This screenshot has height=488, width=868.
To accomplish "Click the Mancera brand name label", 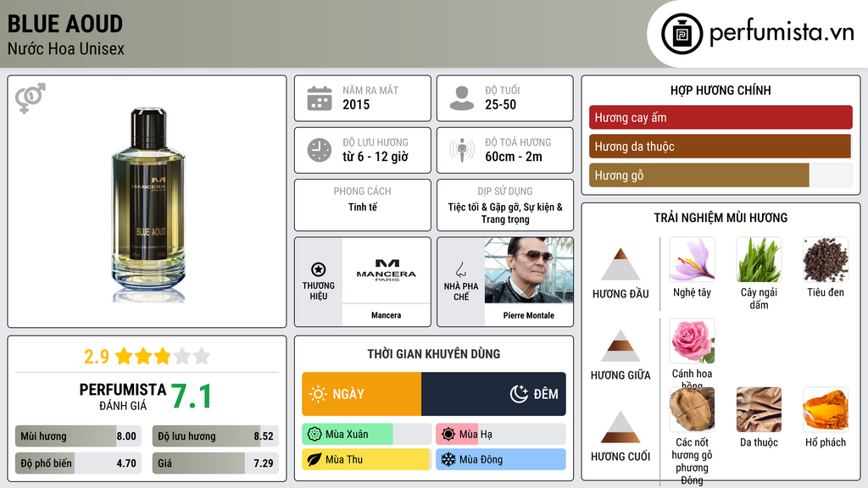I will [x=386, y=315].
